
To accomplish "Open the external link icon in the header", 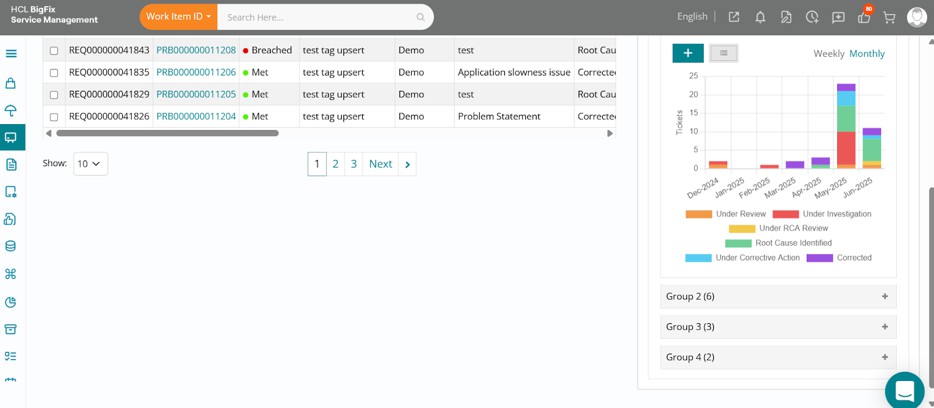I will coord(734,17).
